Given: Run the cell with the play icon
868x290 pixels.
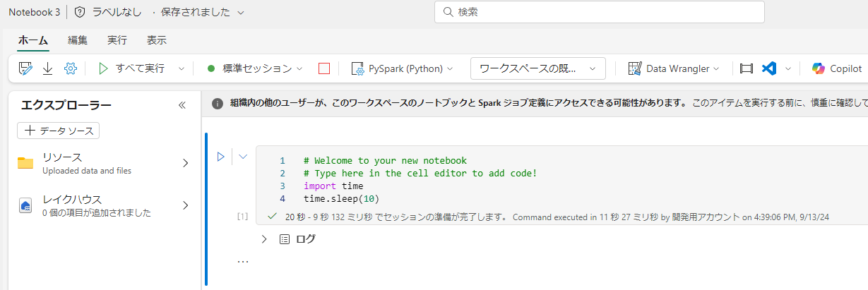Looking at the screenshot, I should [x=220, y=157].
